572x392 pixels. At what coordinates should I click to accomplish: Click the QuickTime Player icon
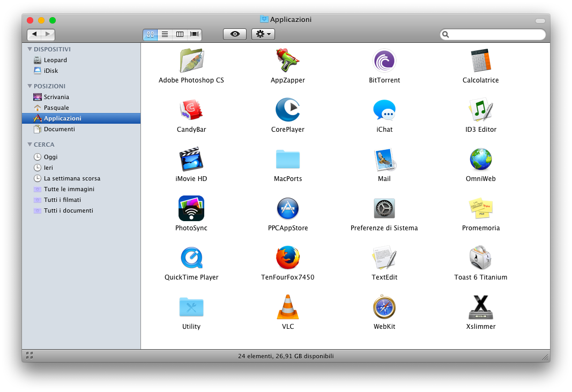click(x=191, y=258)
